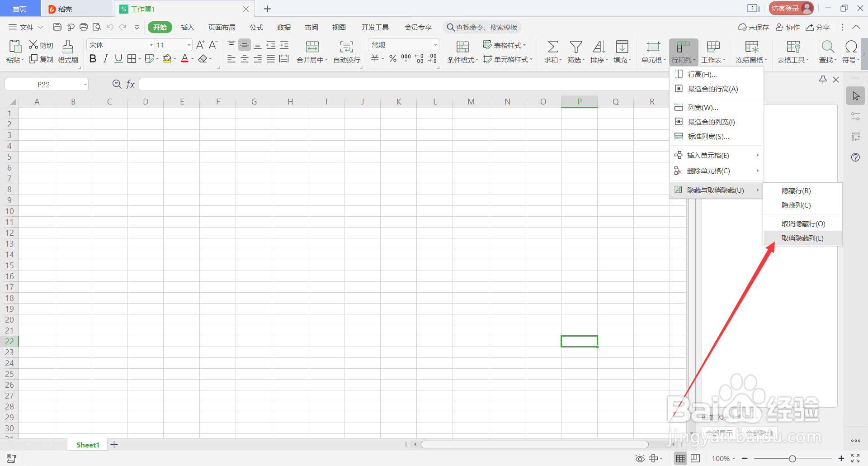Click the Print icon
The width and height of the screenshot is (868, 466).
point(84,27)
